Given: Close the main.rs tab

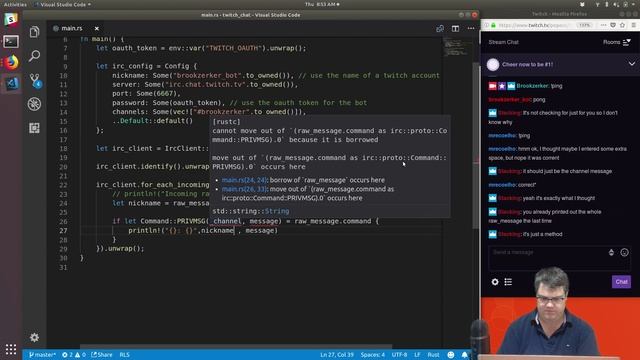Looking at the screenshot, I should (x=97, y=29).
